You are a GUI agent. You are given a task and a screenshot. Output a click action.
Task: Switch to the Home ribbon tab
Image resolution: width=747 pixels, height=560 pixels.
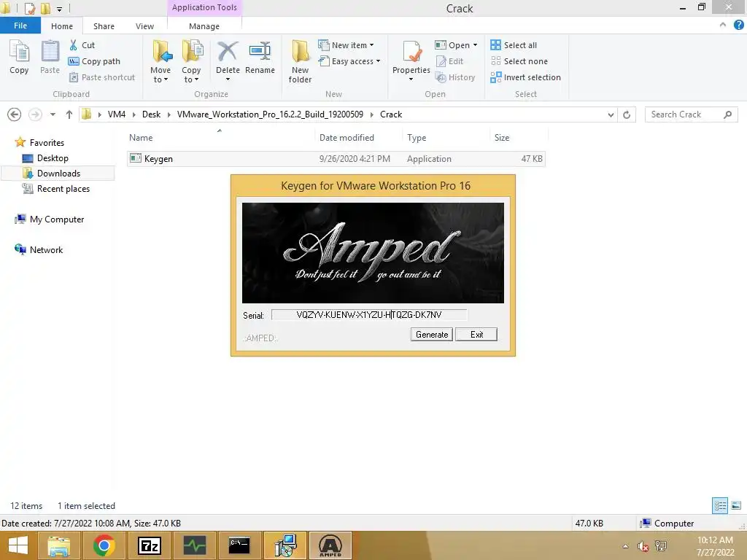point(62,26)
